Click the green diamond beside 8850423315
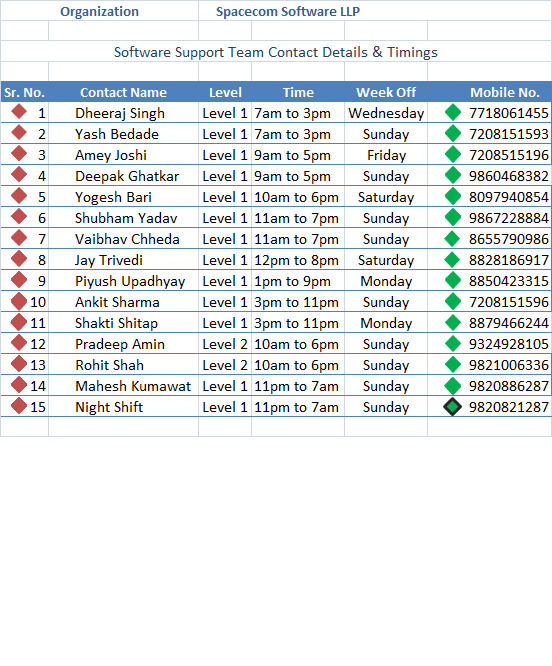Image resolution: width=552 pixels, height=666 pixels. (x=453, y=280)
